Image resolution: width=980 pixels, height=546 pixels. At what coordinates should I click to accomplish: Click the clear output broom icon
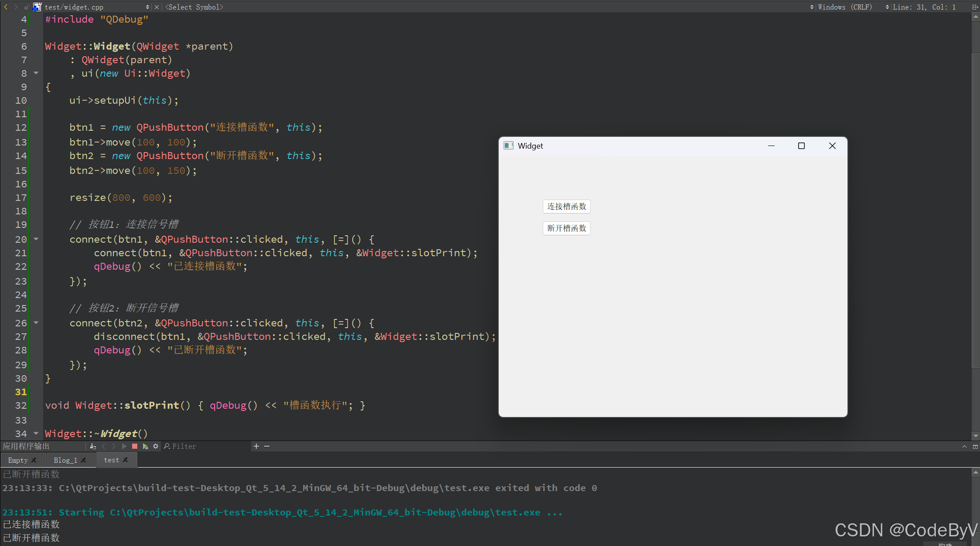click(x=92, y=446)
